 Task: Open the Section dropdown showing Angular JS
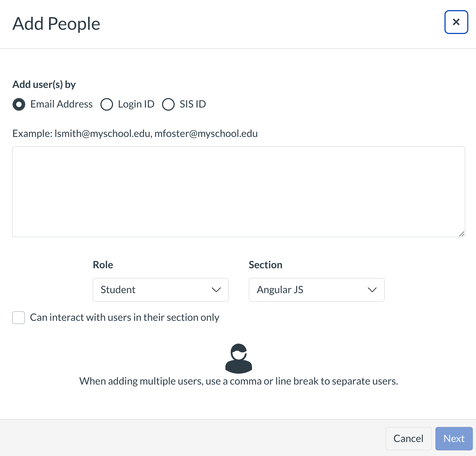click(310, 290)
